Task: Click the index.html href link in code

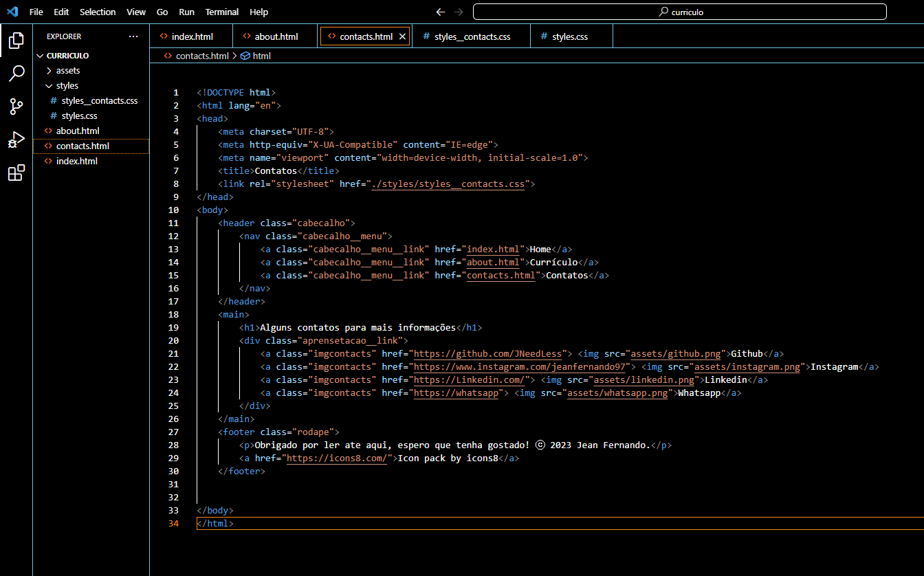Action: 493,250
